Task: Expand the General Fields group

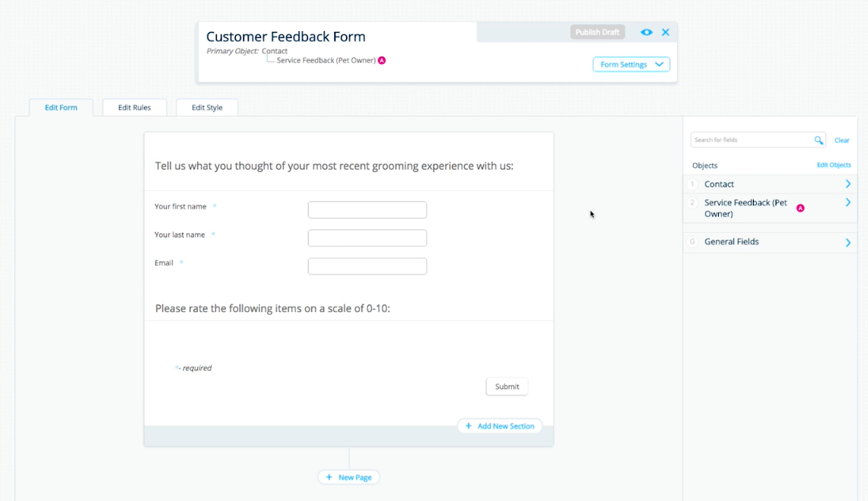Action: point(847,242)
